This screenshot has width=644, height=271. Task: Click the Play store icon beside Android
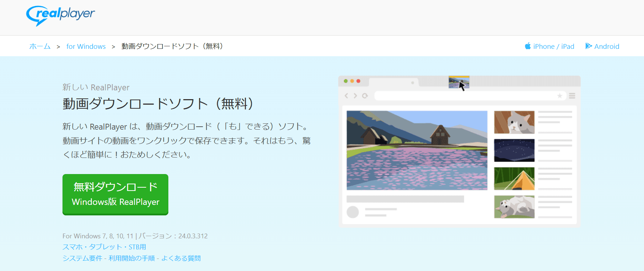pyautogui.click(x=588, y=46)
